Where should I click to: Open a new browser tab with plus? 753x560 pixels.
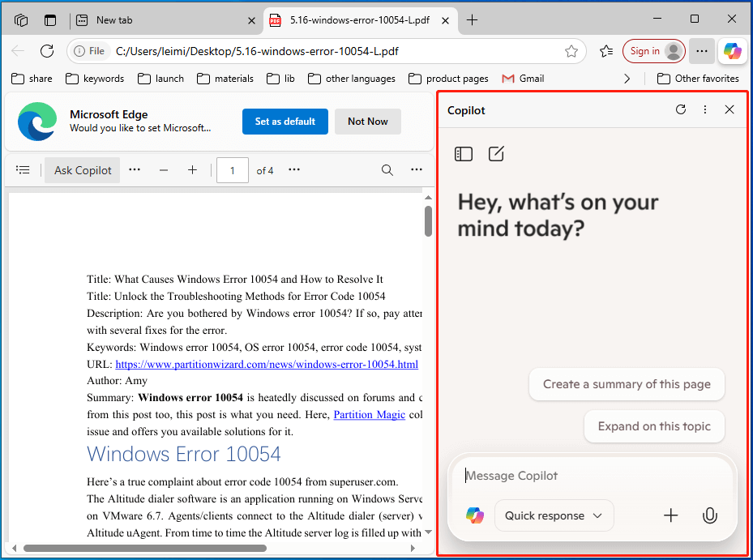point(472,19)
